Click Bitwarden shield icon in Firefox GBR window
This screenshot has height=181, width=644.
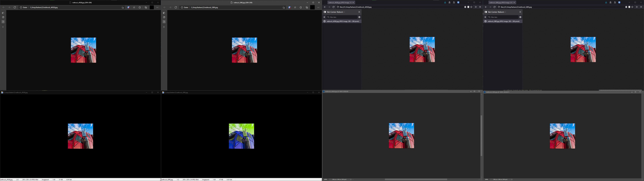[x=619, y=3]
